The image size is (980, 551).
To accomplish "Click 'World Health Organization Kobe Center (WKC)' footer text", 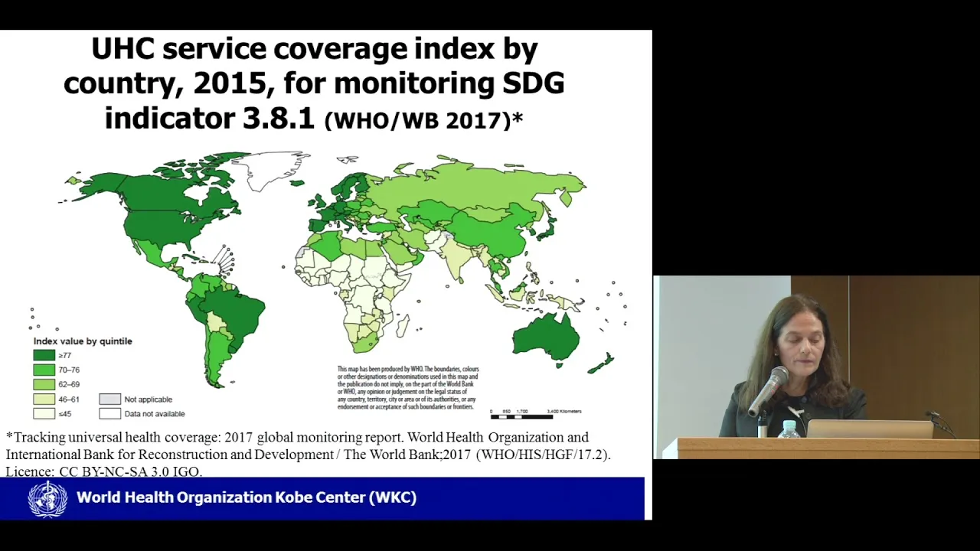I will (247, 497).
